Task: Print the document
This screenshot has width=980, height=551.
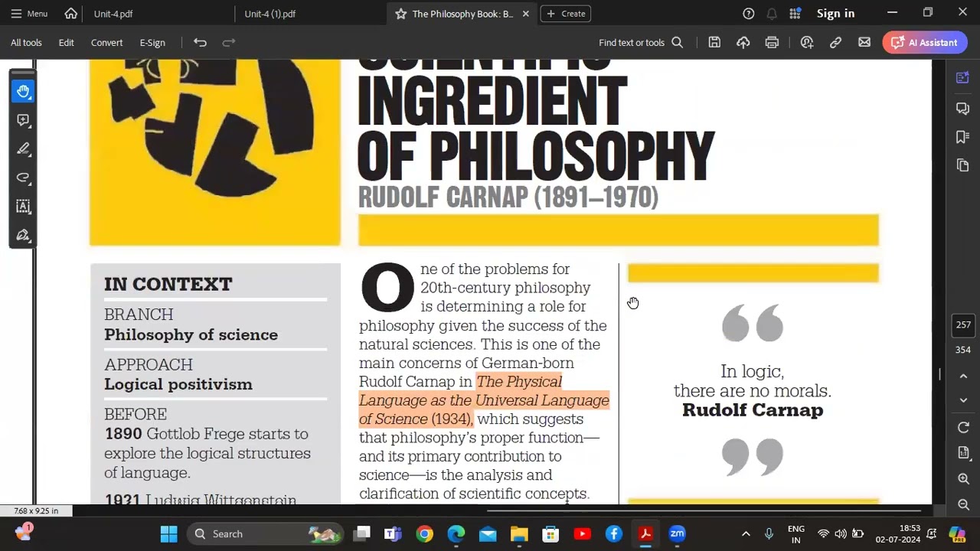Action: coord(772,43)
